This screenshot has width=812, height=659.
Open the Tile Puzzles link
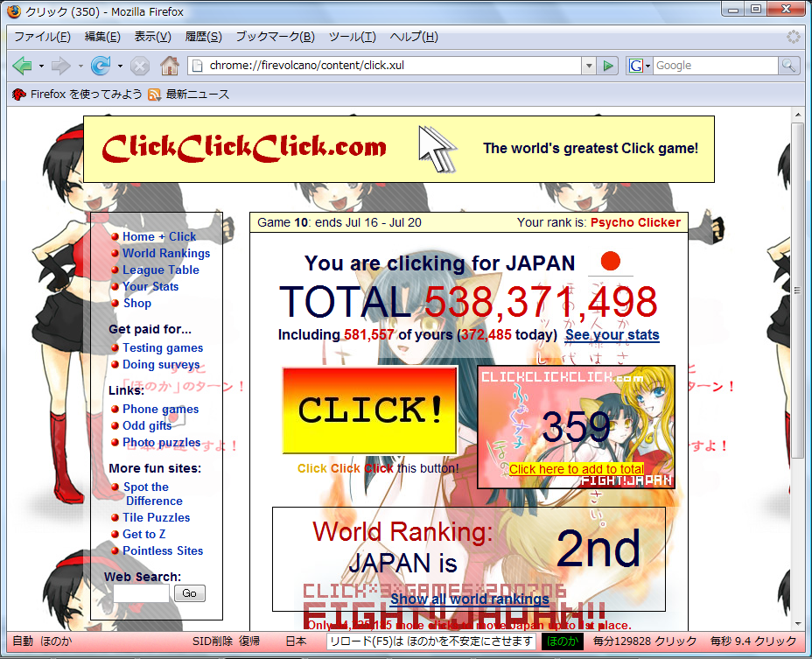point(157,517)
